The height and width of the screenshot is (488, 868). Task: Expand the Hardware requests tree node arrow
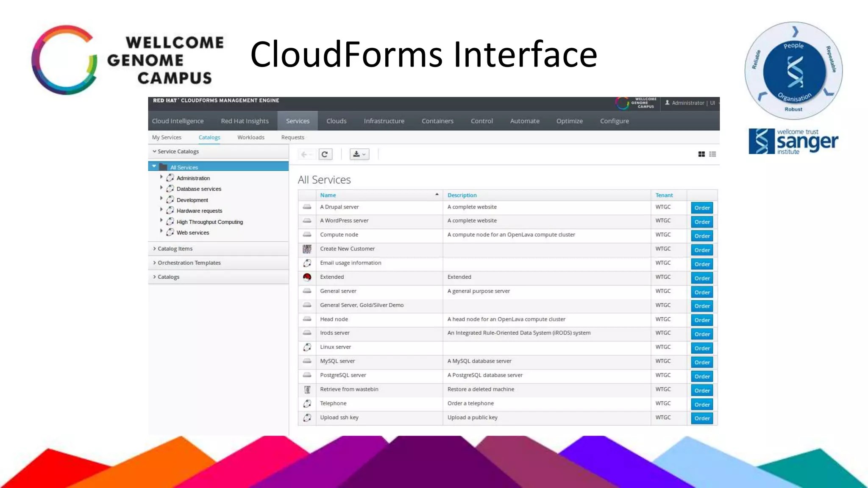tap(161, 209)
